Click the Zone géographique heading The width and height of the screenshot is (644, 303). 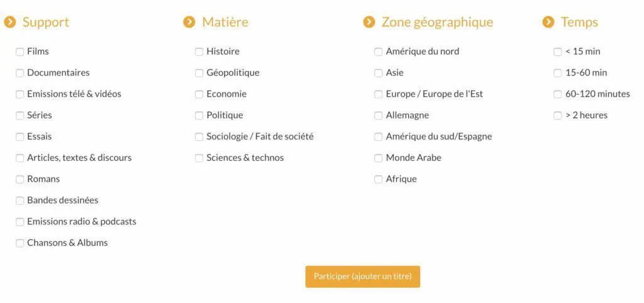click(437, 22)
